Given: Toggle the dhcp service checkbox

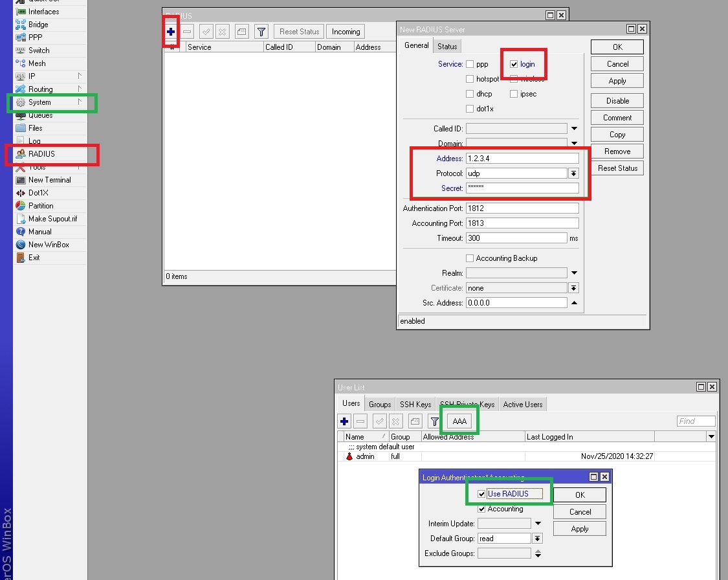Looking at the screenshot, I should 470,95.
